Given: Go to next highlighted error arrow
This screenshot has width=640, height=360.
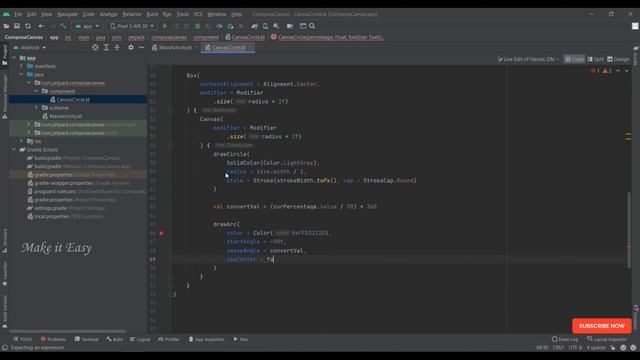Looking at the screenshot, I should point(627,71).
